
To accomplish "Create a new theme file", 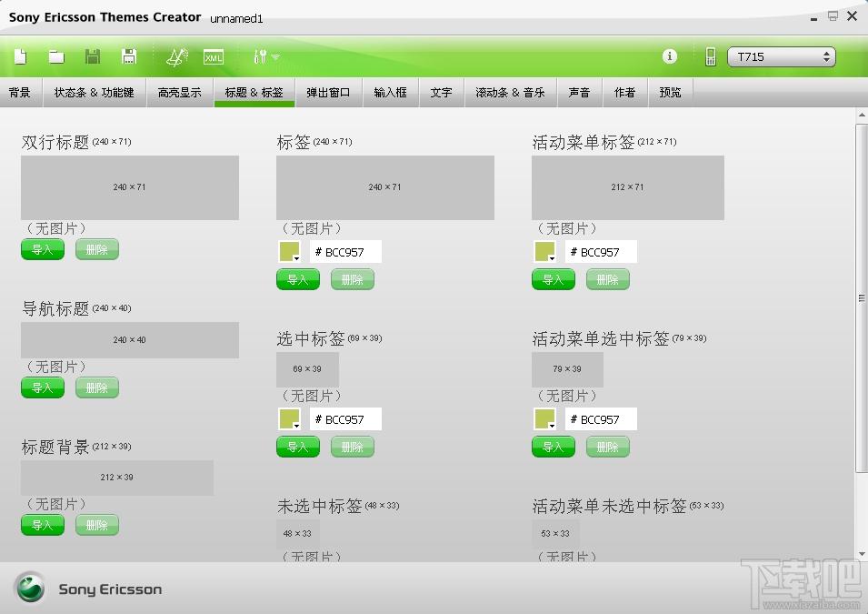I will click(21, 56).
